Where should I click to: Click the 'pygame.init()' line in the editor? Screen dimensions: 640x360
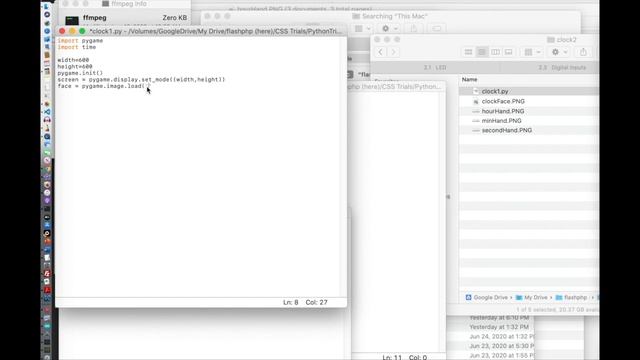click(x=80, y=73)
